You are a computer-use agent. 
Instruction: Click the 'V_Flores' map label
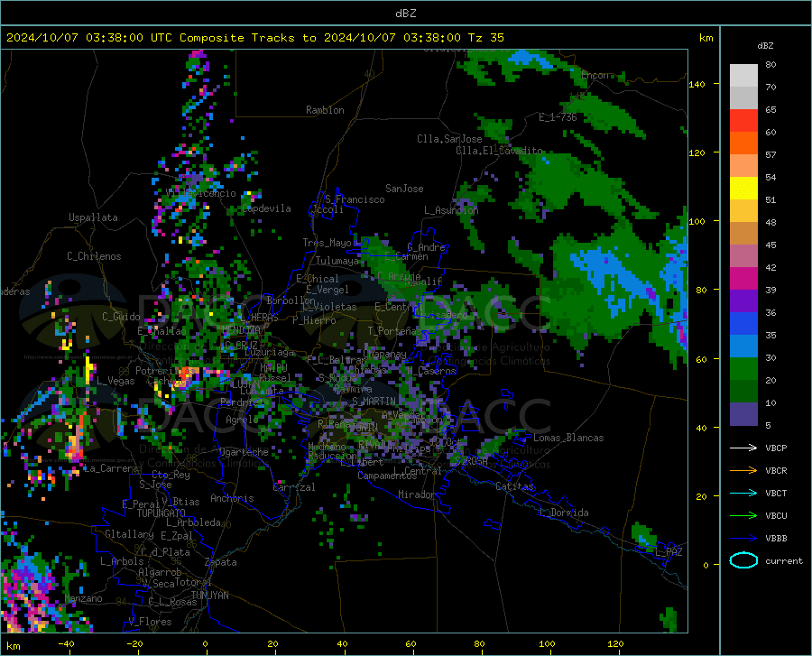[x=150, y=622]
